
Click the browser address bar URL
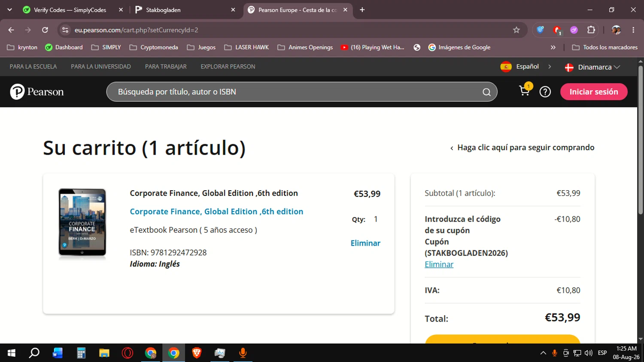point(136,30)
